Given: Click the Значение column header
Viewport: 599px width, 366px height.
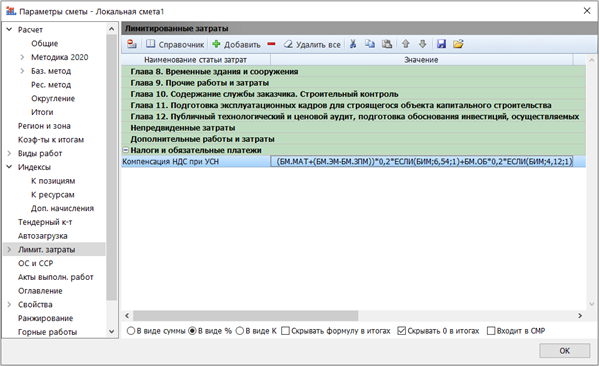Looking at the screenshot, I should [421, 60].
